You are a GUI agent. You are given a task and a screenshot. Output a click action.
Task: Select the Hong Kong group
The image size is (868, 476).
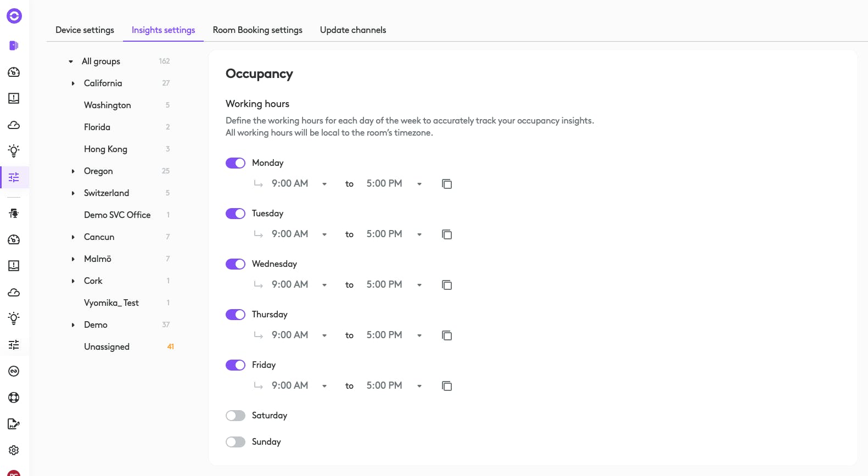pyautogui.click(x=105, y=149)
